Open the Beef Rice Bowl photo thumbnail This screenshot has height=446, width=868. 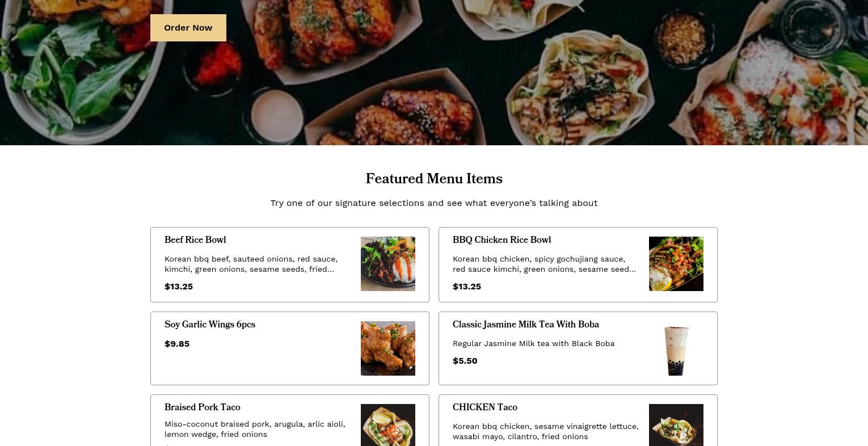tap(388, 264)
